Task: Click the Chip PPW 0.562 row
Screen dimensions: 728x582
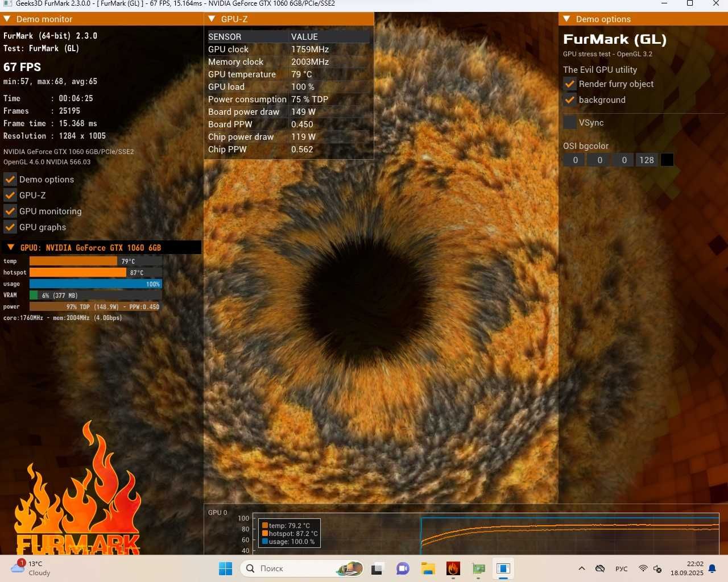Action: 288,149
